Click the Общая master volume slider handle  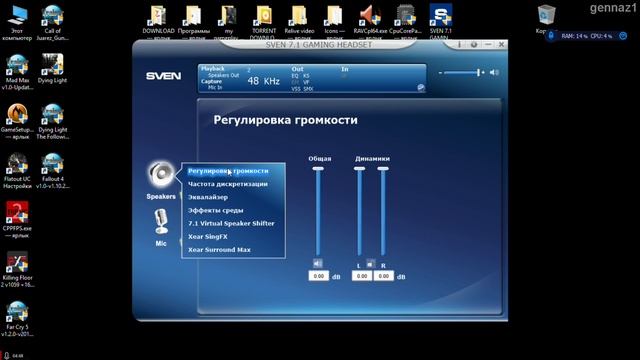[318, 169]
